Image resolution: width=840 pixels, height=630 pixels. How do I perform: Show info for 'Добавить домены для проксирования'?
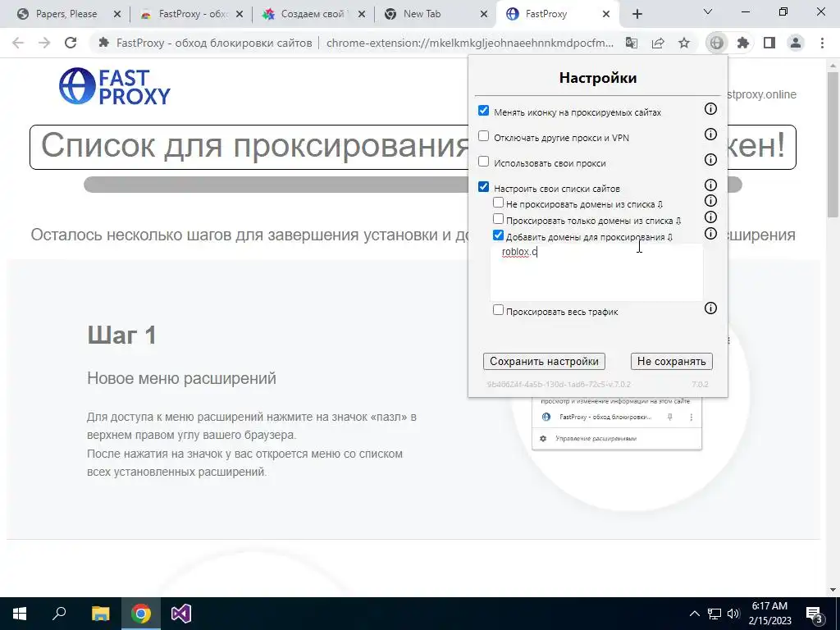(710, 234)
